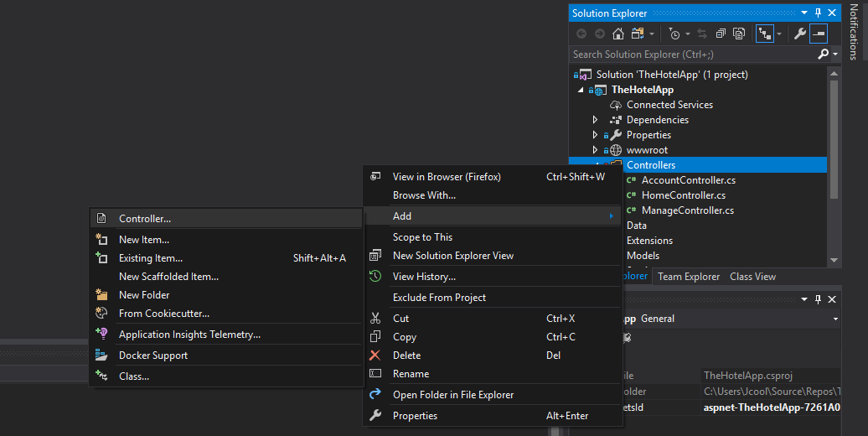Click the New Item... icon

coord(101,239)
